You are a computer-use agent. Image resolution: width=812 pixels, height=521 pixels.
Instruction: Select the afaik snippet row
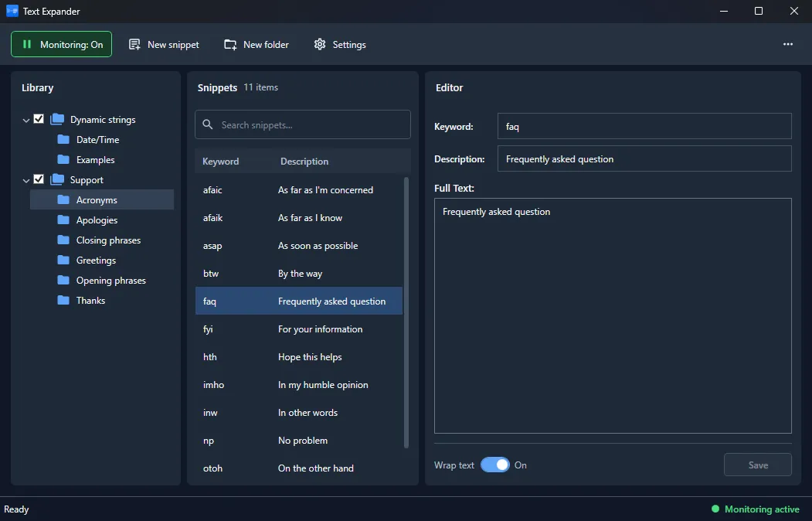299,217
